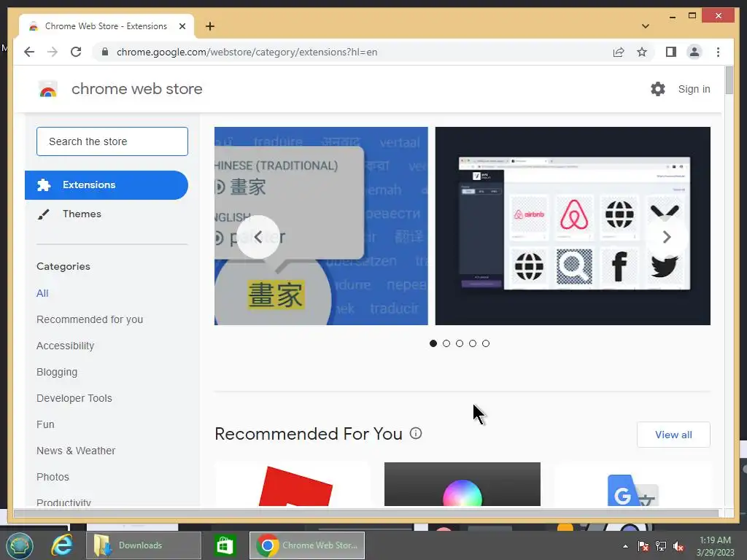Open the Photos category
This screenshot has width=747, height=560.
[53, 477]
